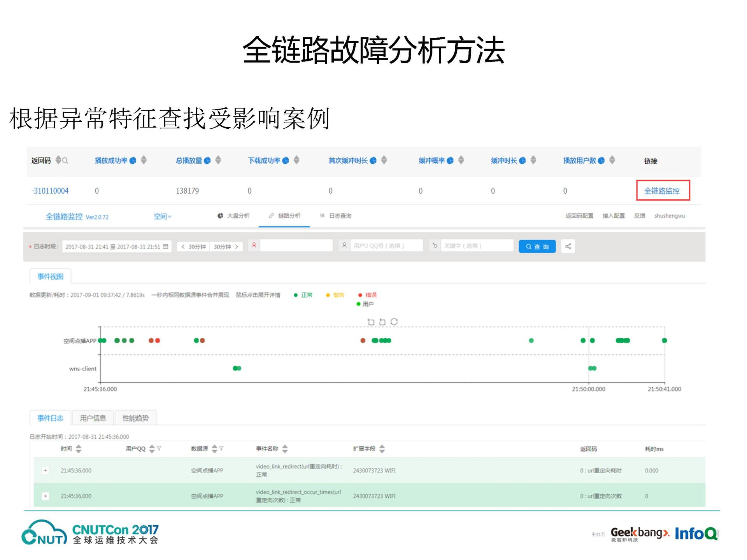The height and width of the screenshot is (560, 747).
Task: Click the 查询 search button
Action: (x=537, y=246)
